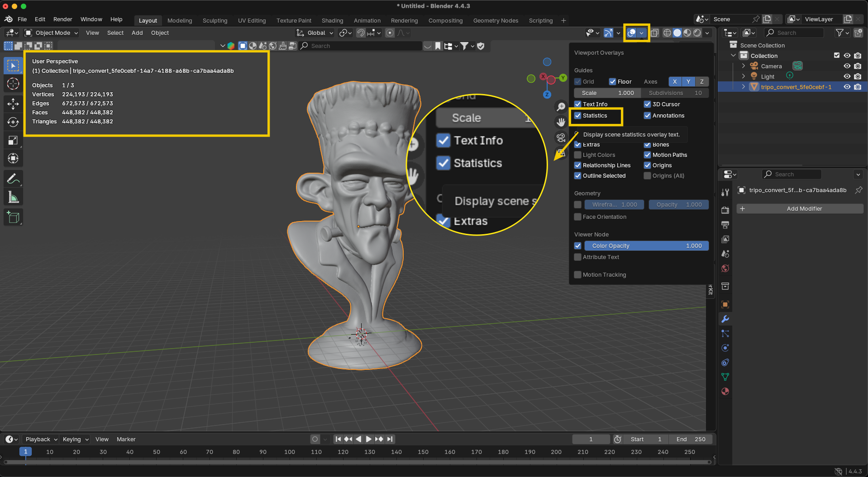The image size is (868, 477).
Task: Toggle the X axis overlay button
Action: (675, 82)
